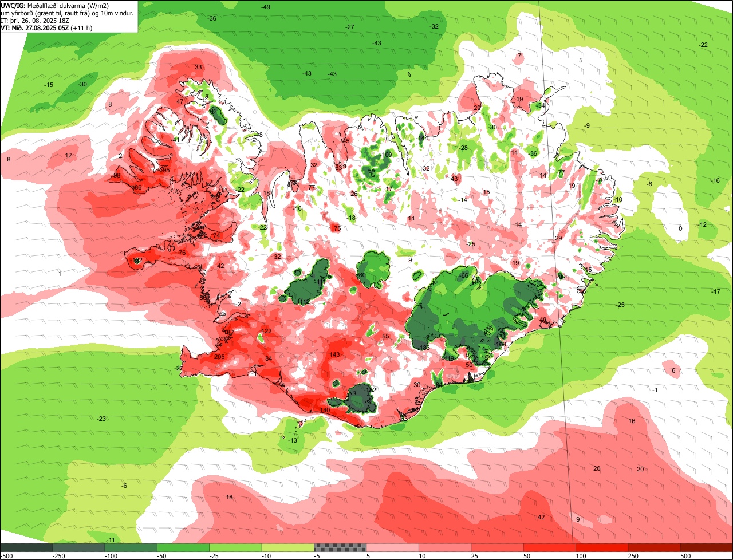This screenshot has height=560, width=733.
Task: Pick the legend swatch between 250 and 500
Action: pyautogui.click(x=654, y=547)
